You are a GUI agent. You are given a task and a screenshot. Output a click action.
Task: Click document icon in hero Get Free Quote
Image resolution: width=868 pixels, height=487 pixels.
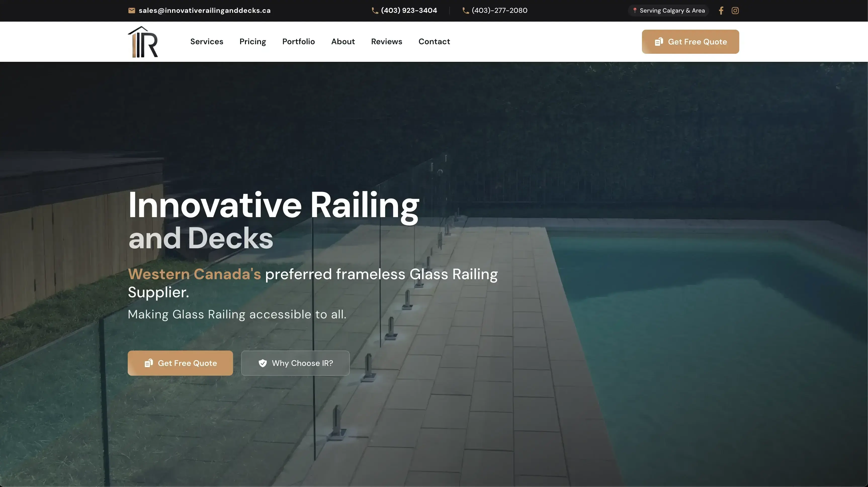pyautogui.click(x=149, y=363)
